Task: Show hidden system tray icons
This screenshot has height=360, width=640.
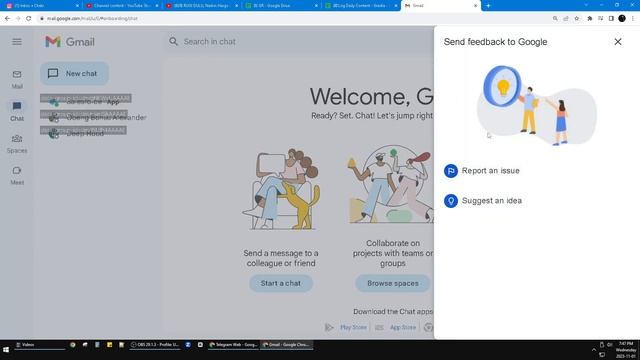Action: (x=593, y=350)
